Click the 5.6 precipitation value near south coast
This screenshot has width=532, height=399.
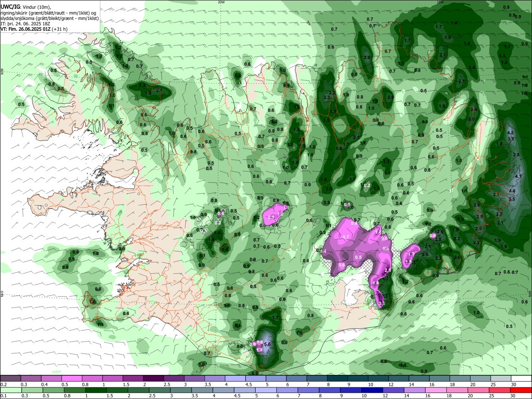tap(268, 344)
